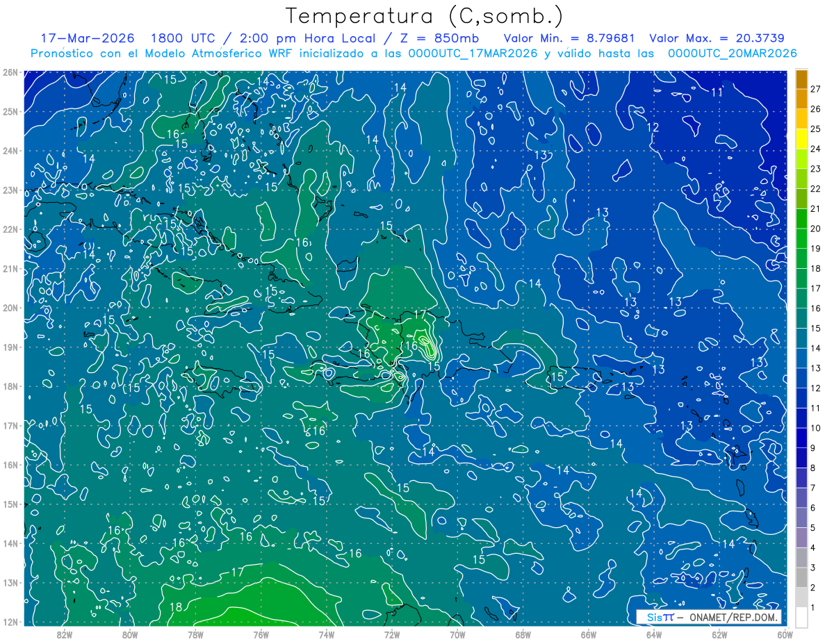834x644 pixels.
Task: Click the '5' label on the color scale
Action: click(x=812, y=528)
